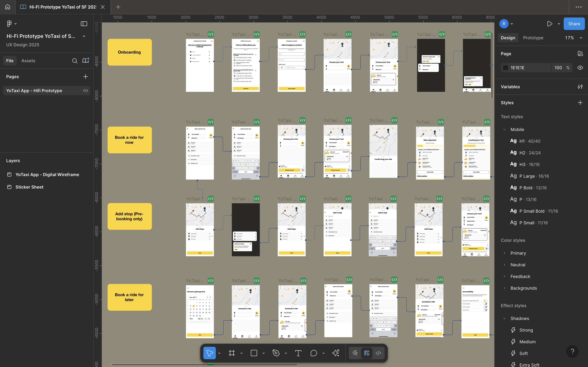
Task: Switch to Dev Mode toggle in toolbar
Action: 378,353
